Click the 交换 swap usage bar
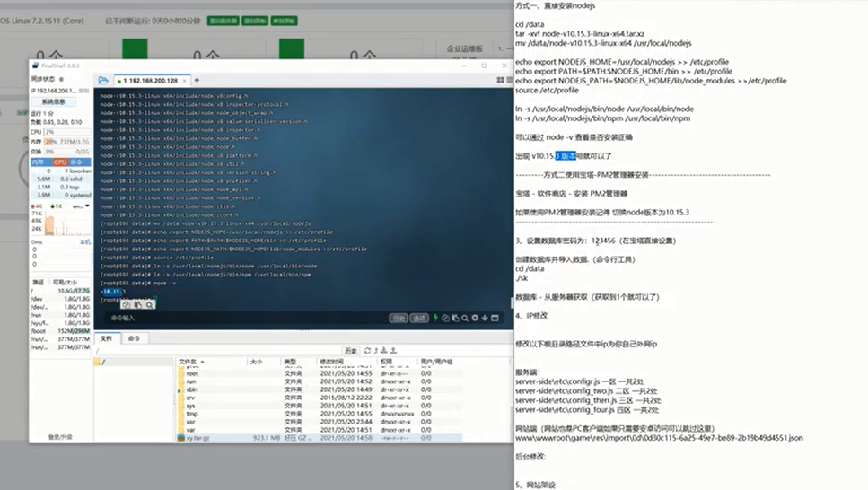 [66, 152]
